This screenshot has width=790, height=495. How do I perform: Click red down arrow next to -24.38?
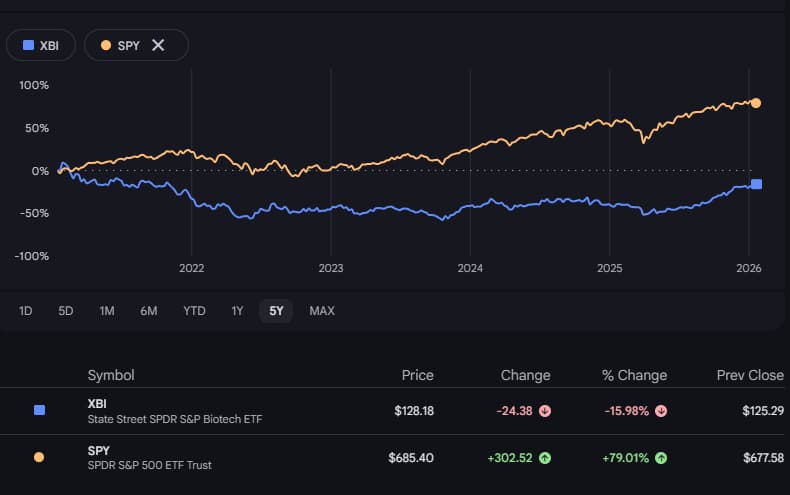click(544, 410)
